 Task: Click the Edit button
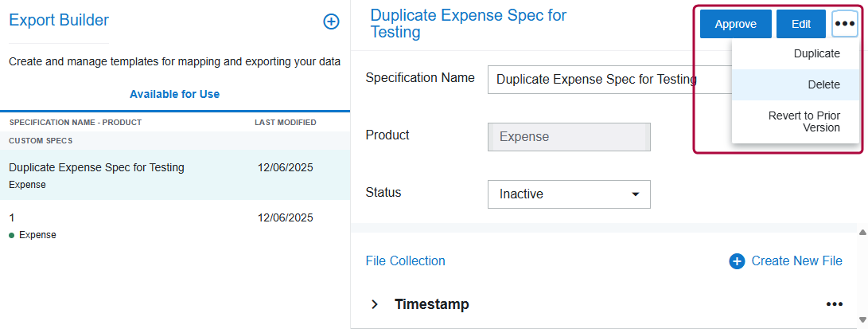point(800,24)
